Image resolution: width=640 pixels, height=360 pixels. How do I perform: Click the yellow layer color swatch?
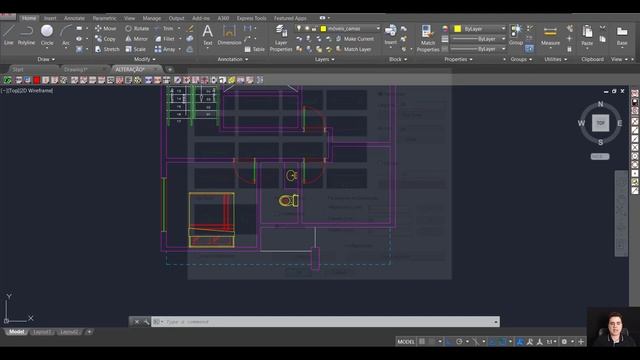pyautogui.click(x=323, y=29)
